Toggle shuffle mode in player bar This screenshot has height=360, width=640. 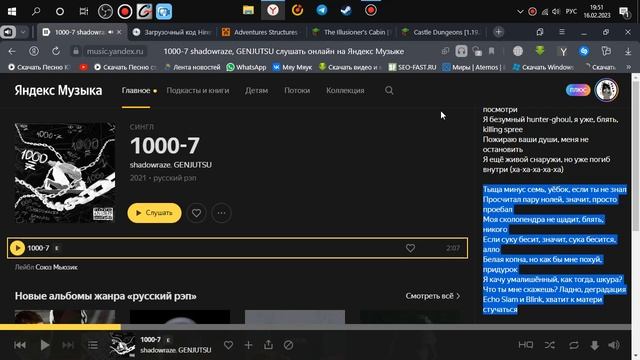click(x=549, y=345)
